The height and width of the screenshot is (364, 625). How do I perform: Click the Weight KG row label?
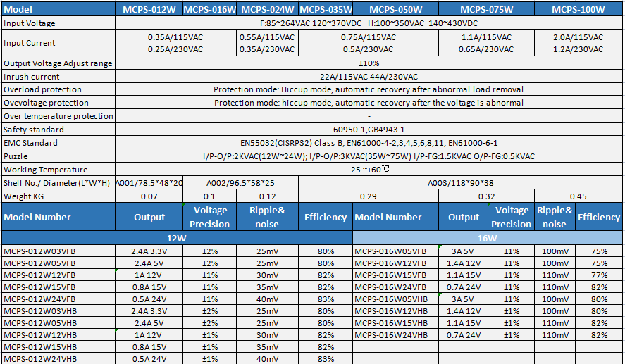[24, 196]
